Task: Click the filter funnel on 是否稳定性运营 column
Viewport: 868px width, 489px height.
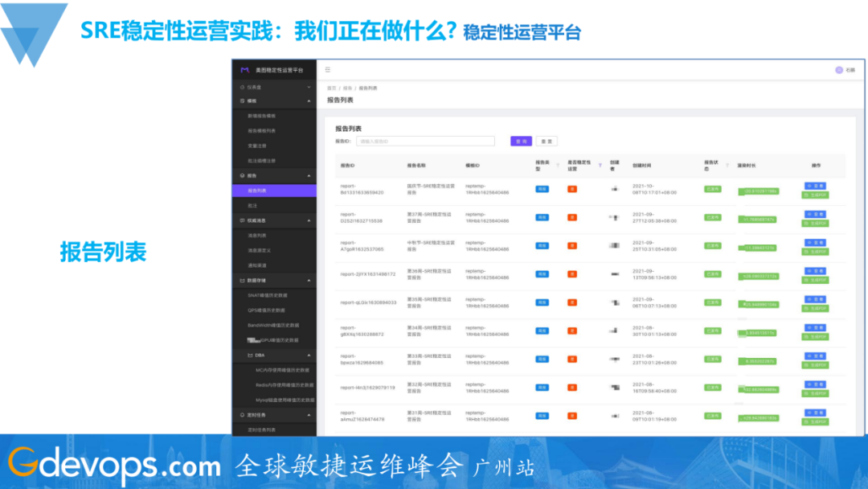Action: pyautogui.click(x=600, y=165)
